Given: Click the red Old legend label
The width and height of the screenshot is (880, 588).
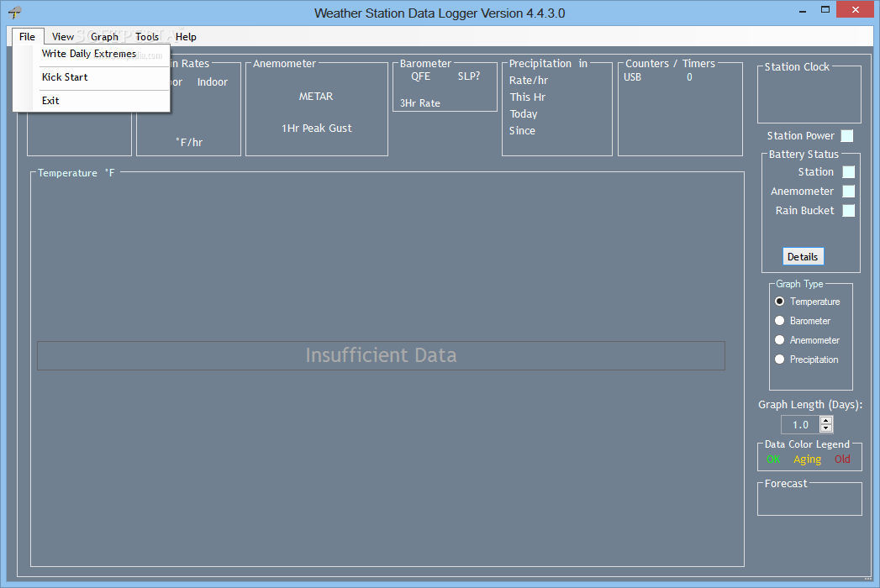Looking at the screenshot, I should 842,459.
